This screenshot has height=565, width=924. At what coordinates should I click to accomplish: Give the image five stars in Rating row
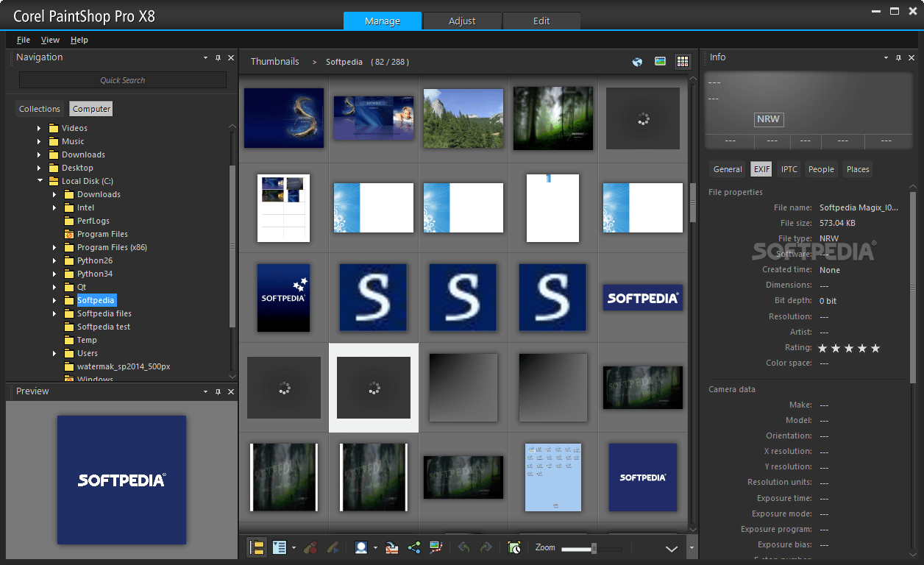[875, 348]
